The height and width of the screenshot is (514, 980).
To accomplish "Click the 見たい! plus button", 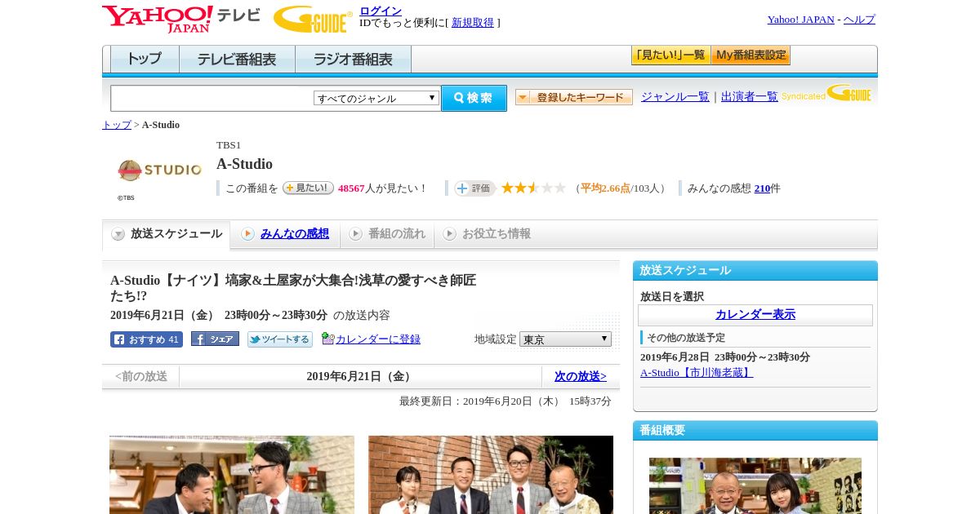I will [x=308, y=188].
